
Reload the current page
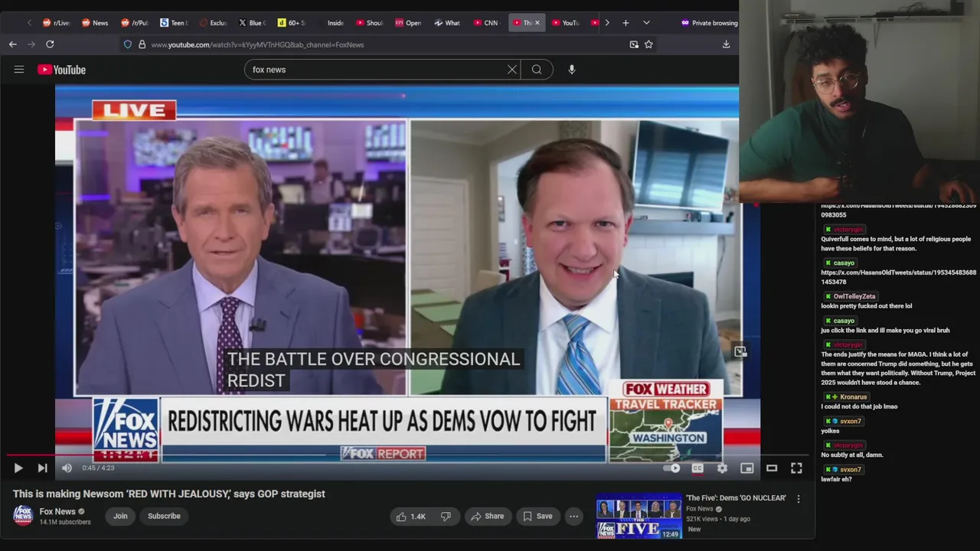tap(50, 44)
